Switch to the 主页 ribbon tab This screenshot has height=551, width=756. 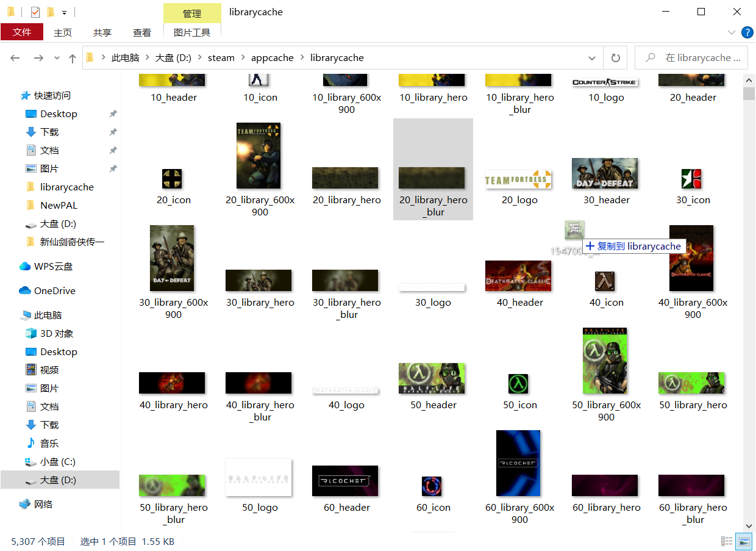pos(63,32)
